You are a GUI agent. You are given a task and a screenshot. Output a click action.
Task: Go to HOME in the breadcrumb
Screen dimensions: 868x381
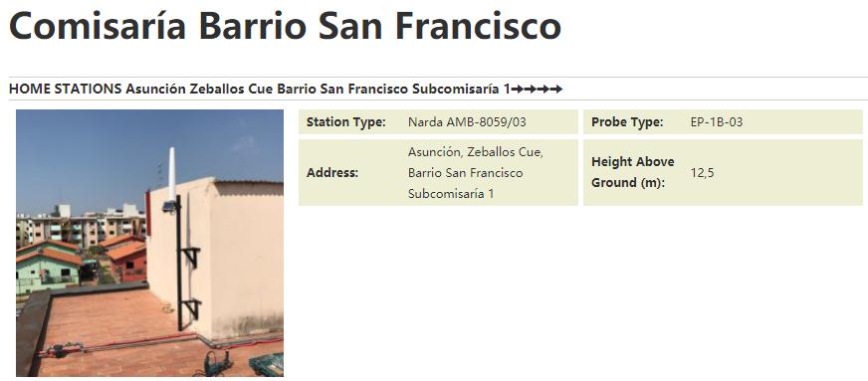click(30, 89)
